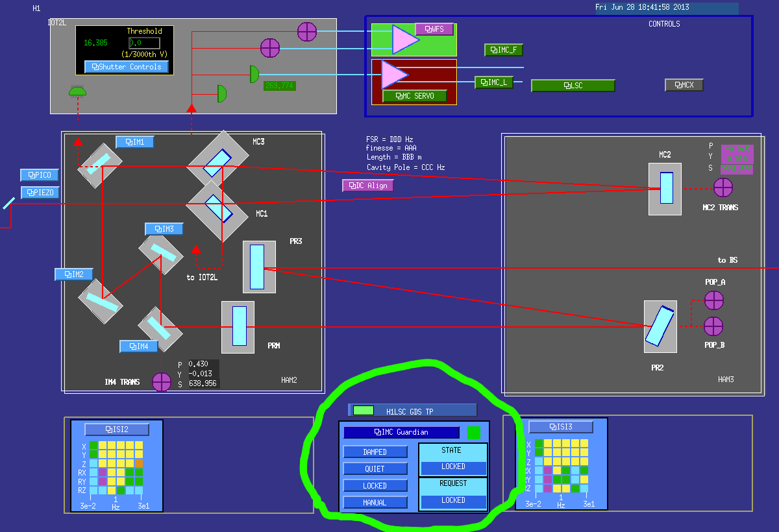Open the Shutter Controls related display
The width and height of the screenshot is (779, 532).
pos(127,67)
